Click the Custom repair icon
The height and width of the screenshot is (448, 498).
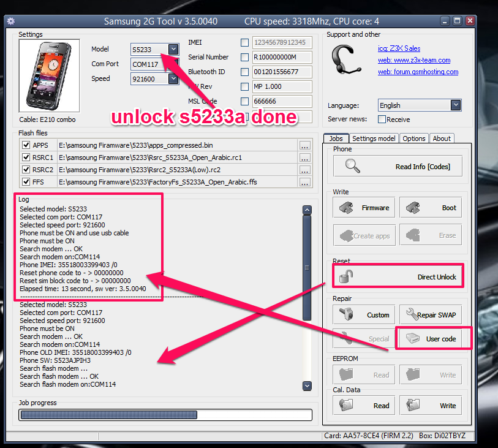pos(347,314)
